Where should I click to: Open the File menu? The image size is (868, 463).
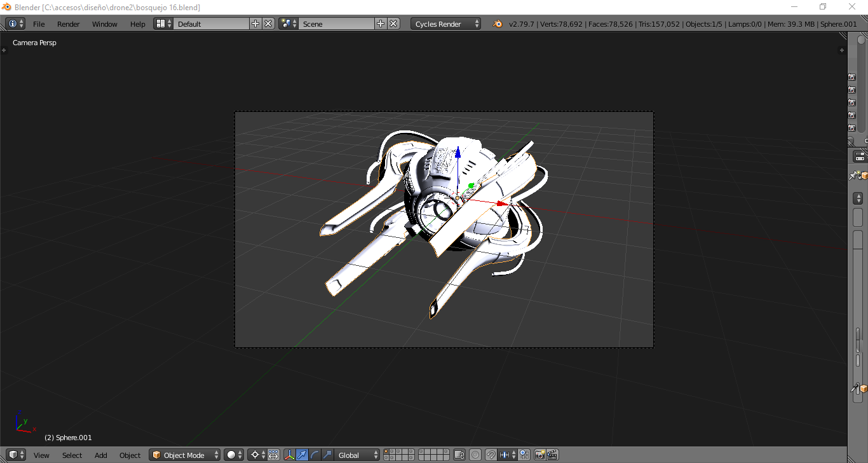pyautogui.click(x=39, y=24)
